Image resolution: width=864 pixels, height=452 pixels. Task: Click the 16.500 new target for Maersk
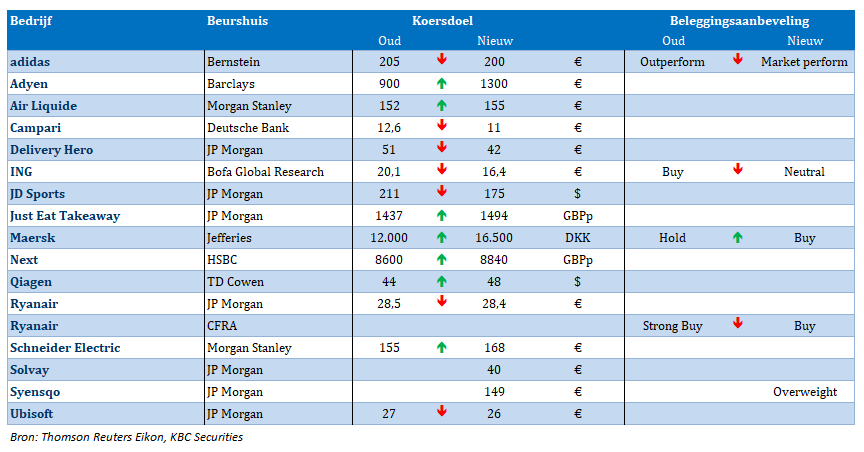click(x=494, y=238)
